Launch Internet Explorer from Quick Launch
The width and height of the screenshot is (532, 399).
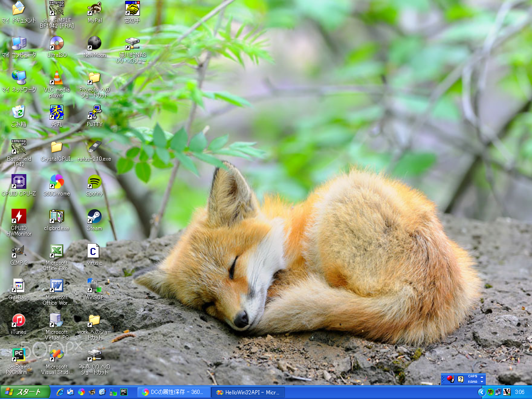[60, 392]
